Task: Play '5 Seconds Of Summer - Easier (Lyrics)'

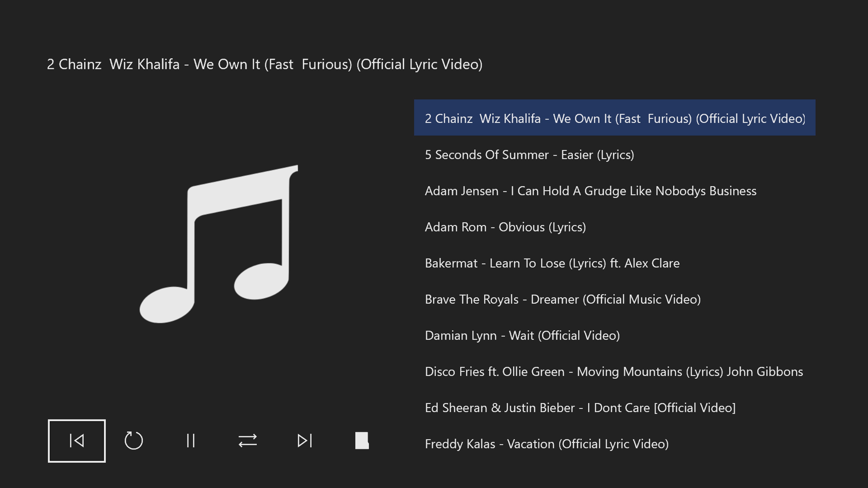Action: 529,155
